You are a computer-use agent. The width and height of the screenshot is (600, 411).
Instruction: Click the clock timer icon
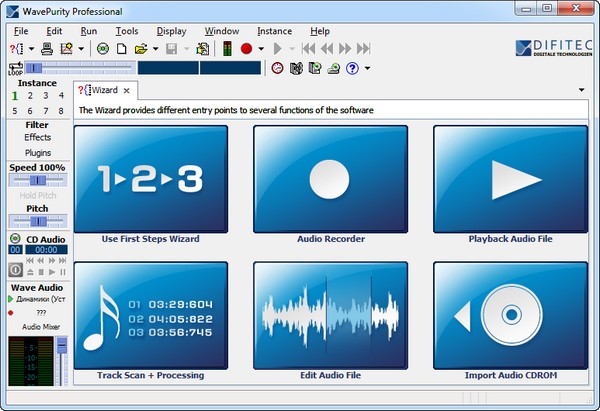(277, 68)
